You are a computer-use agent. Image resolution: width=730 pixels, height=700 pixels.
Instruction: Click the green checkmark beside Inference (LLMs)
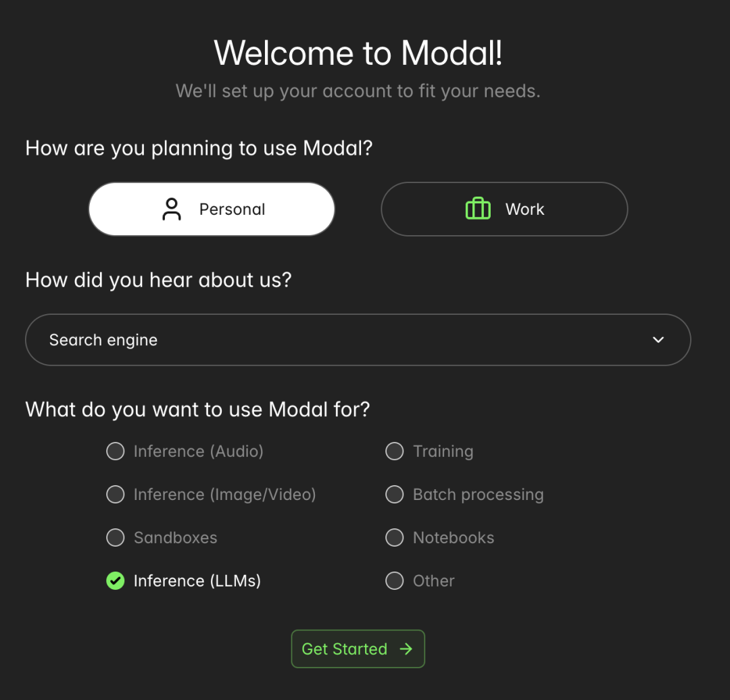pyautogui.click(x=116, y=580)
